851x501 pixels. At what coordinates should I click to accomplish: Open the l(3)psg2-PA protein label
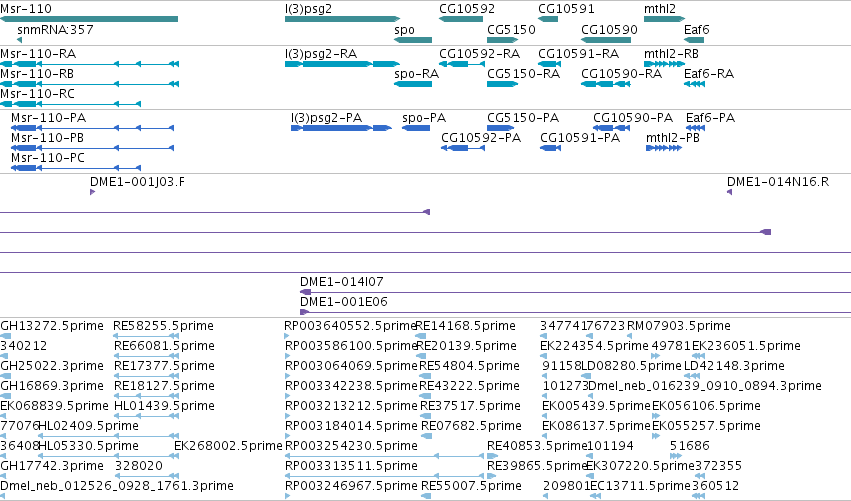point(326,118)
